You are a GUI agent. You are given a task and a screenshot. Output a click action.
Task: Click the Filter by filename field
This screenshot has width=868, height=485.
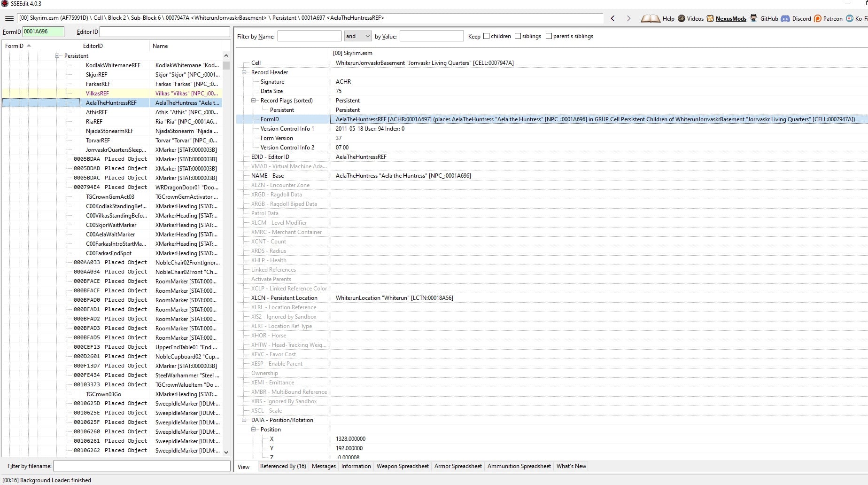tap(142, 466)
